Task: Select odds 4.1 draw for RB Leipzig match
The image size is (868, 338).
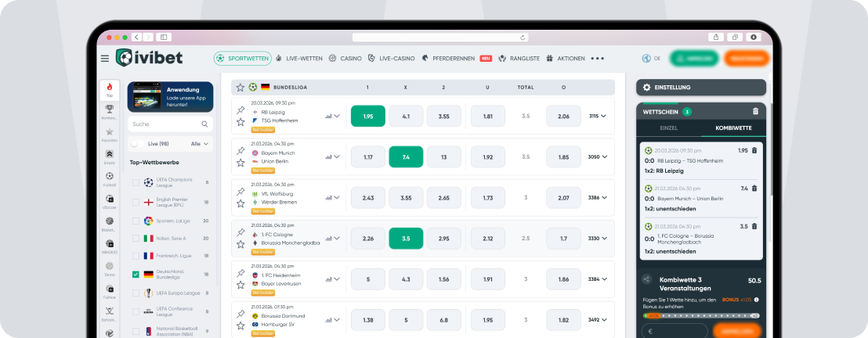Action: pos(406,116)
